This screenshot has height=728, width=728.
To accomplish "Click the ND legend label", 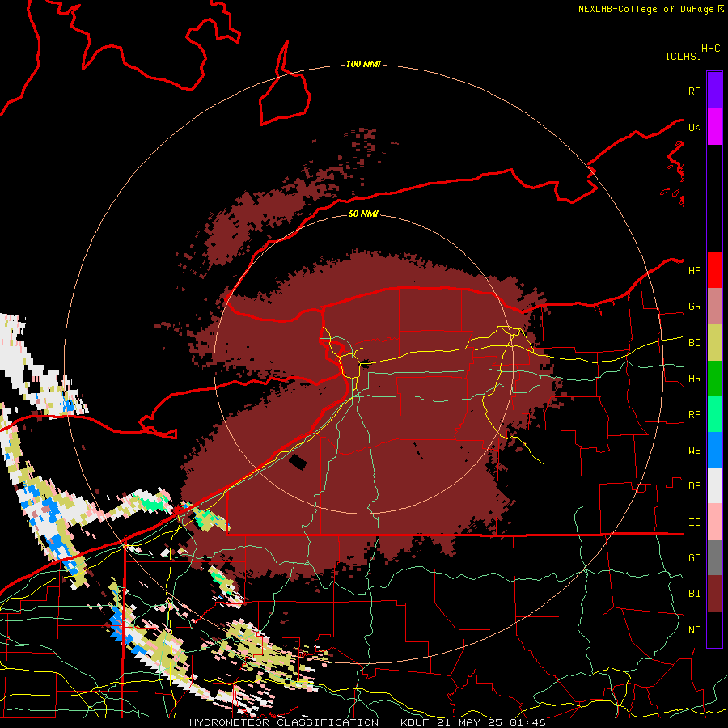I will (694, 630).
